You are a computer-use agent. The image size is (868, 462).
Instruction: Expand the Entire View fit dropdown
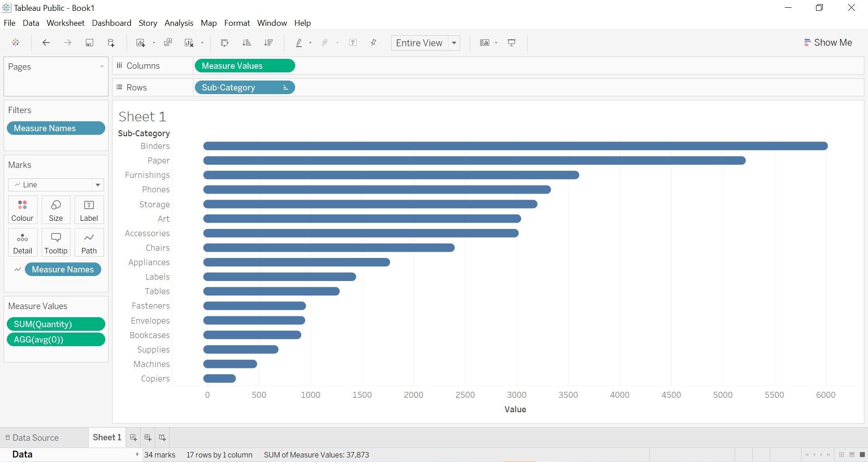point(454,43)
